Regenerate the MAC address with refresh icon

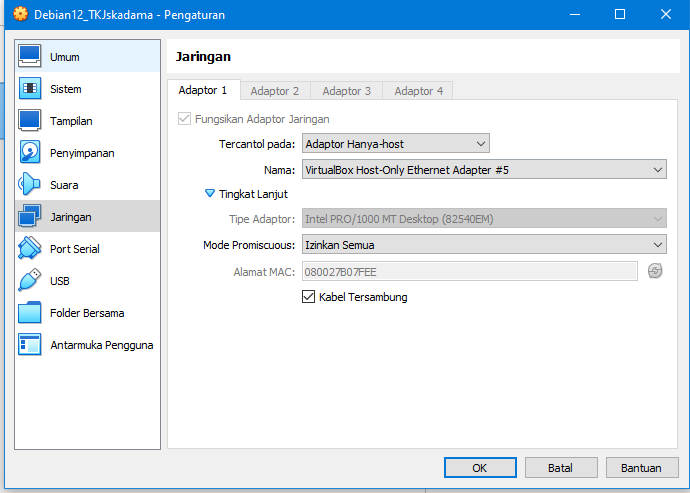pyautogui.click(x=655, y=271)
